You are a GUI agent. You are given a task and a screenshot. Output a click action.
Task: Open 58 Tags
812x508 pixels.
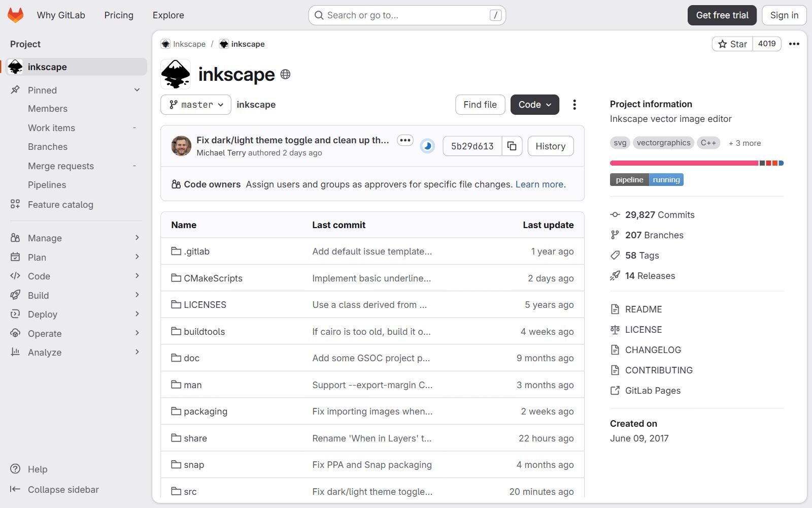tap(635, 256)
